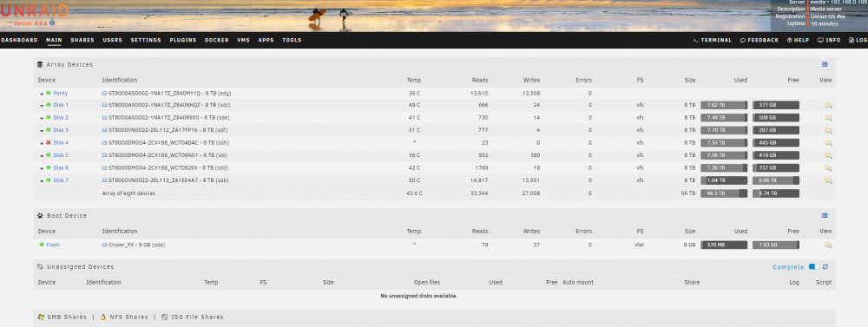The width and height of the screenshot is (868, 327).
Task: Click the Disk 1 used space bar 7.62 TB
Action: pyautogui.click(x=724, y=105)
